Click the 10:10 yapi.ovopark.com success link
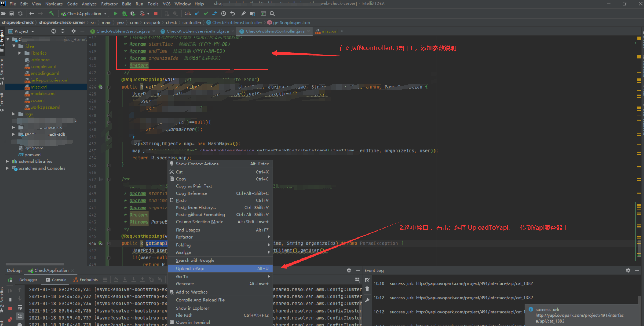 (474, 283)
